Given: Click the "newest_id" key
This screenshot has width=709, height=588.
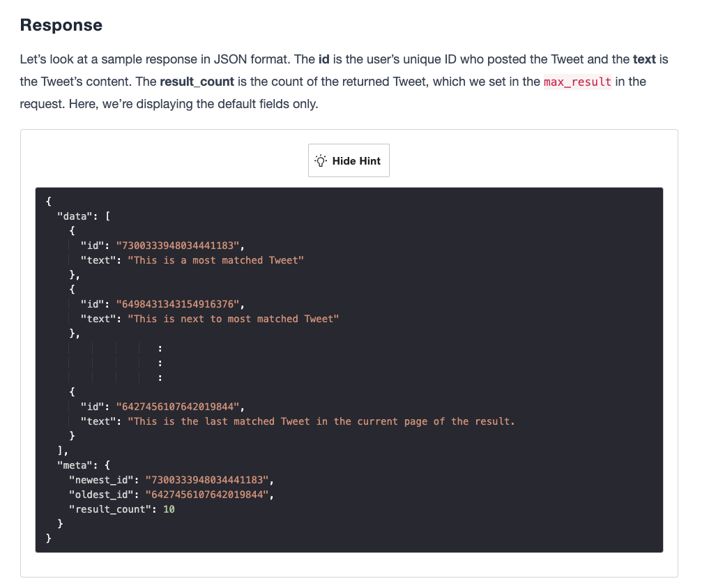Looking at the screenshot, I should point(101,480).
